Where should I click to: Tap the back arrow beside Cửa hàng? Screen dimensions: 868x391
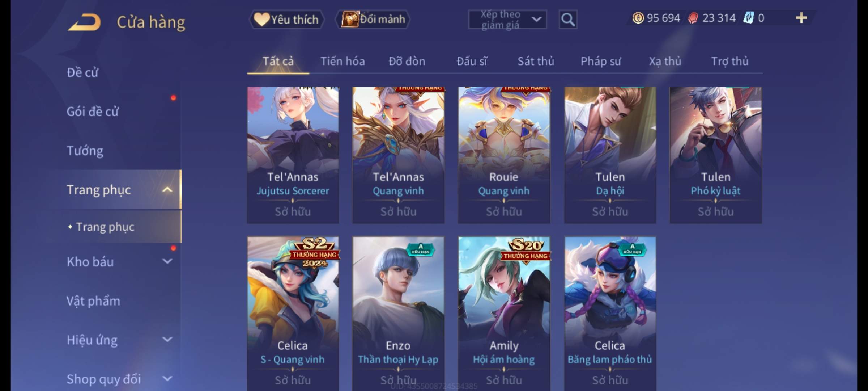84,22
